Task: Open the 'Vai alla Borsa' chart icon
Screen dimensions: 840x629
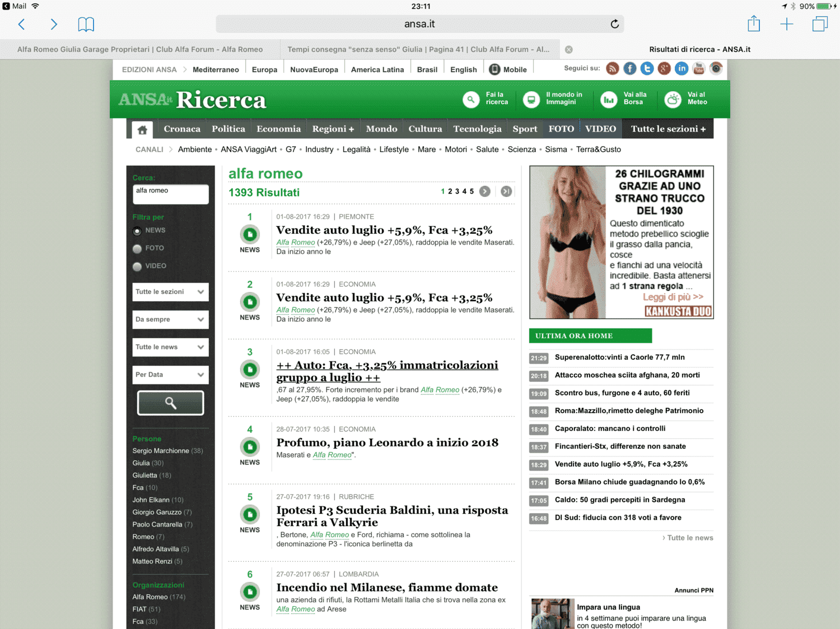Action: (609, 100)
